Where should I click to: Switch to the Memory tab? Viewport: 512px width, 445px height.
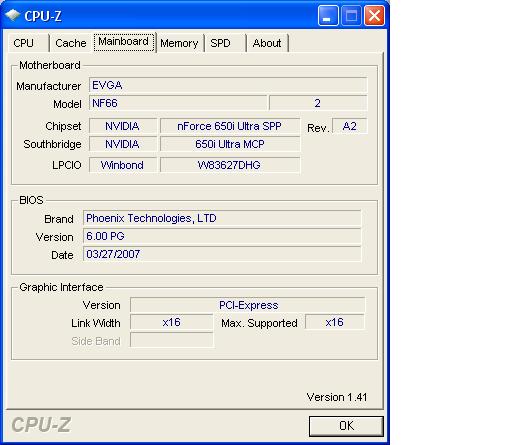coord(179,43)
